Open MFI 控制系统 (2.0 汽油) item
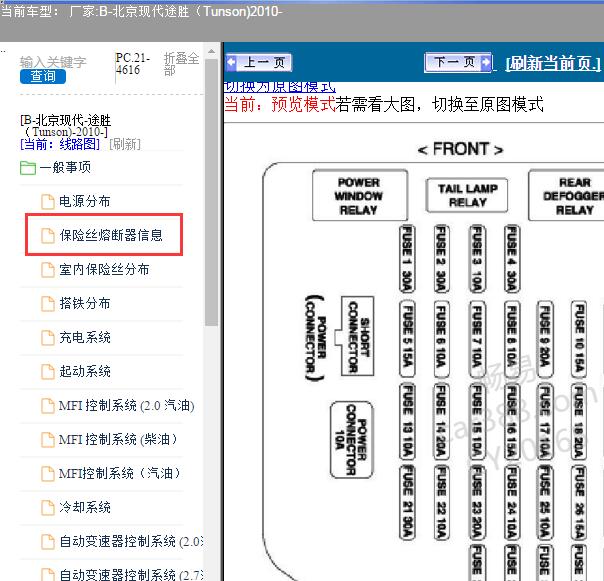The image size is (604, 581). click(126, 405)
